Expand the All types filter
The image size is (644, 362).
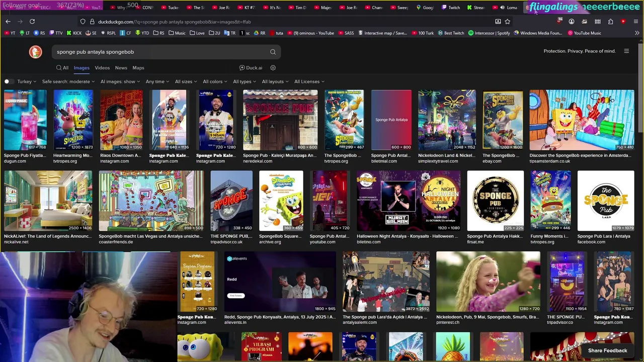click(x=245, y=81)
